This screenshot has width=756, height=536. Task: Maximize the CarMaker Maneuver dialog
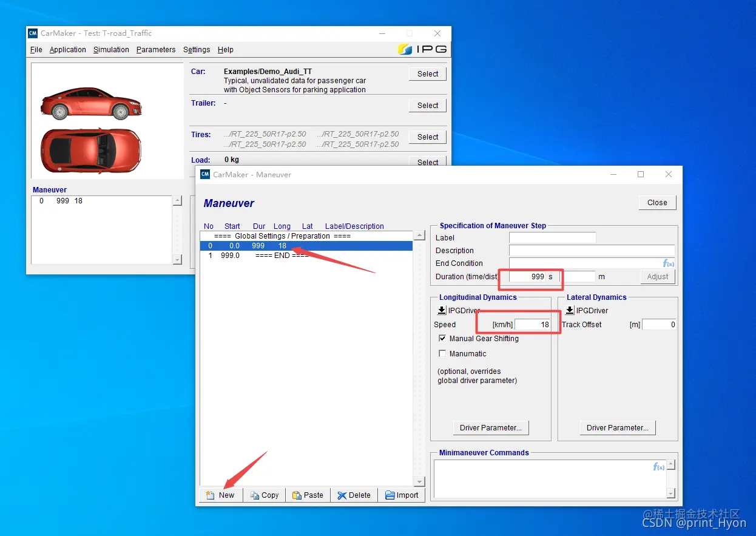[x=641, y=174]
